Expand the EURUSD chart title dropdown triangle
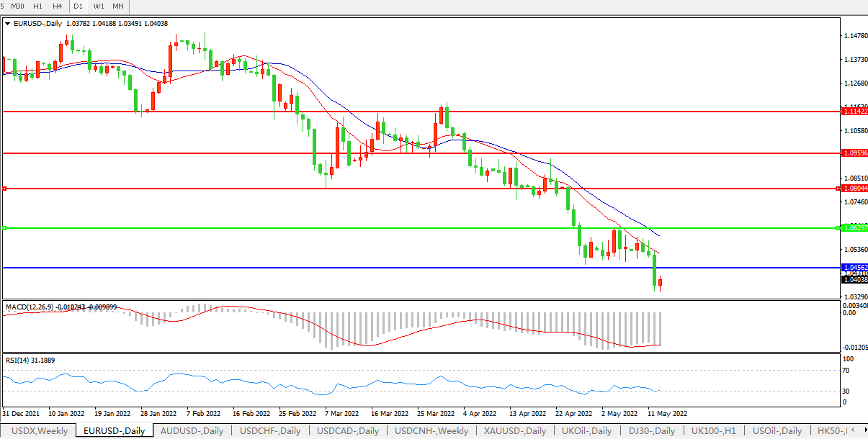 8,24
